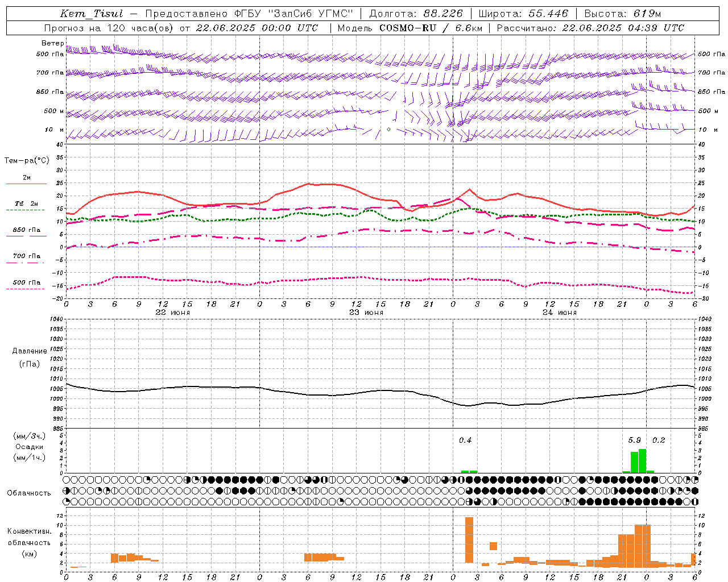Click the Модель COSMO-RU / 6.6км label
The height and width of the screenshot is (582, 728).
409,28
